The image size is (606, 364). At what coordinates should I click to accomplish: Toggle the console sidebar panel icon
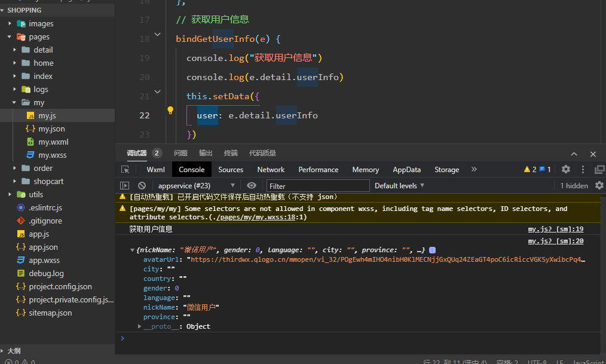click(x=124, y=186)
